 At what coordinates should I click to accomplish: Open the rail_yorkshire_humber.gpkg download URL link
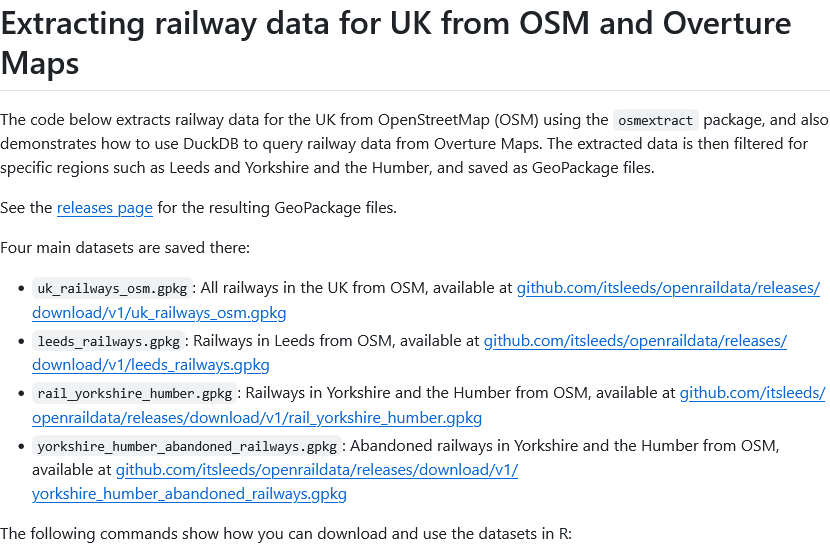751,393
